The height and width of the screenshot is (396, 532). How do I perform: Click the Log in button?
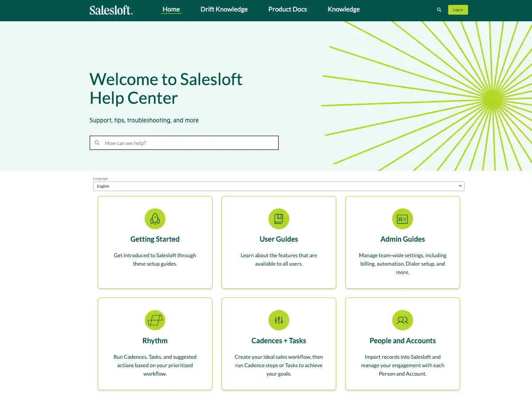[458, 9]
